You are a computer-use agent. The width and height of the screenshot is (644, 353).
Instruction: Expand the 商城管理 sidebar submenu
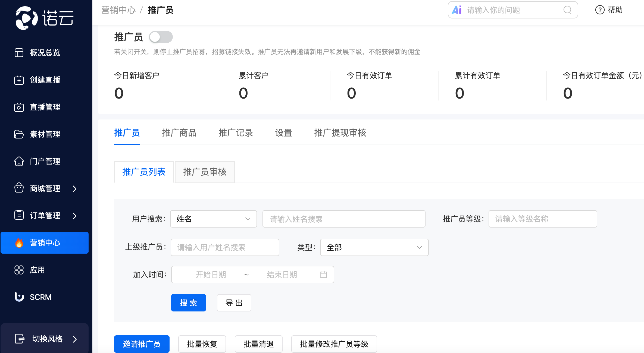pos(75,189)
